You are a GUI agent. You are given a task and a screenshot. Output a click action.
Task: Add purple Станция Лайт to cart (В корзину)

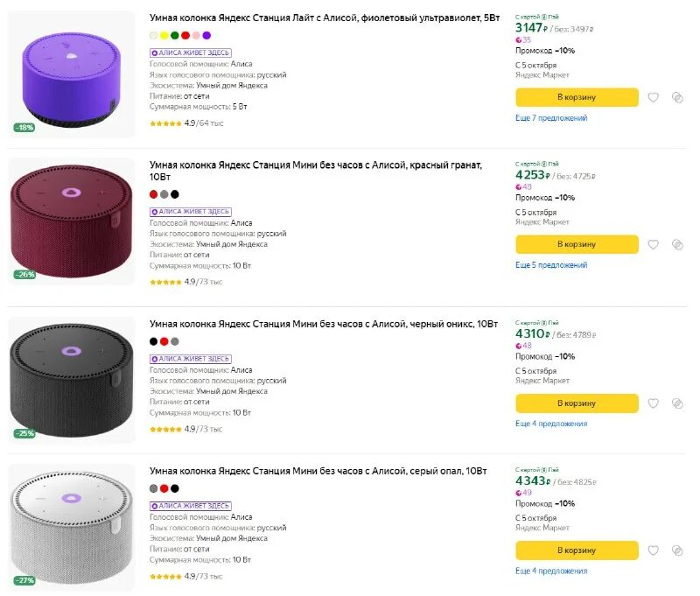[577, 97]
